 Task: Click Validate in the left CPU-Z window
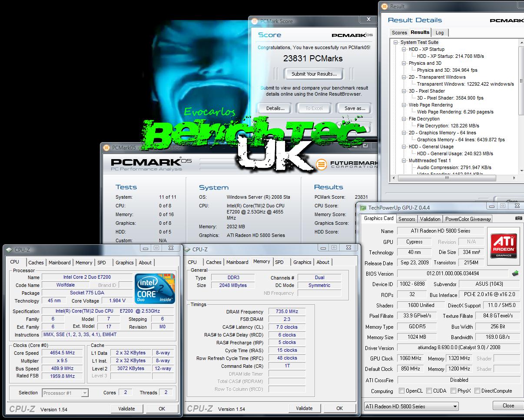pyautogui.click(x=126, y=409)
